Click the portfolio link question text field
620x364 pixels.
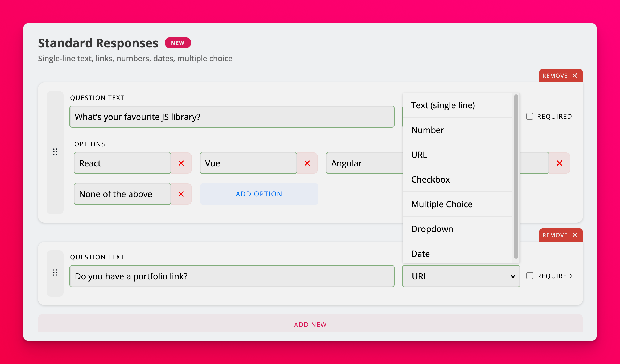(x=232, y=276)
